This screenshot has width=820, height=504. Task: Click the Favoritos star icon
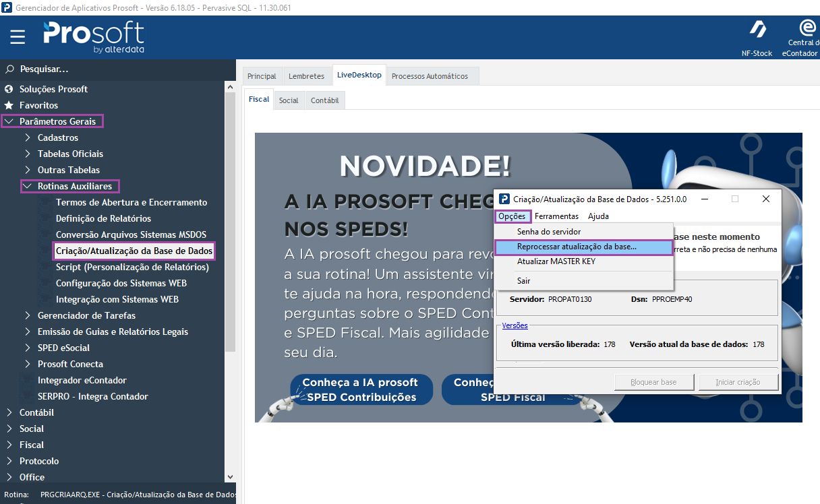9,105
